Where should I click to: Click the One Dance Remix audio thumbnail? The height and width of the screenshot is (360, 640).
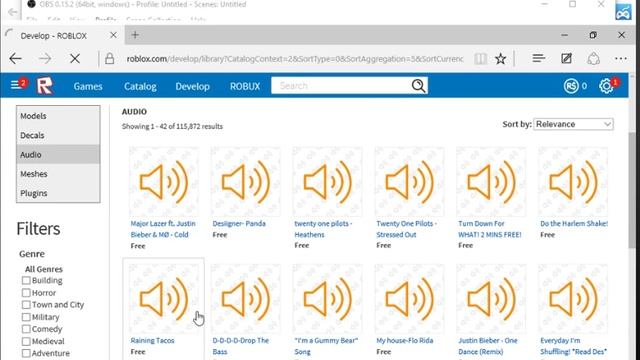click(x=491, y=299)
